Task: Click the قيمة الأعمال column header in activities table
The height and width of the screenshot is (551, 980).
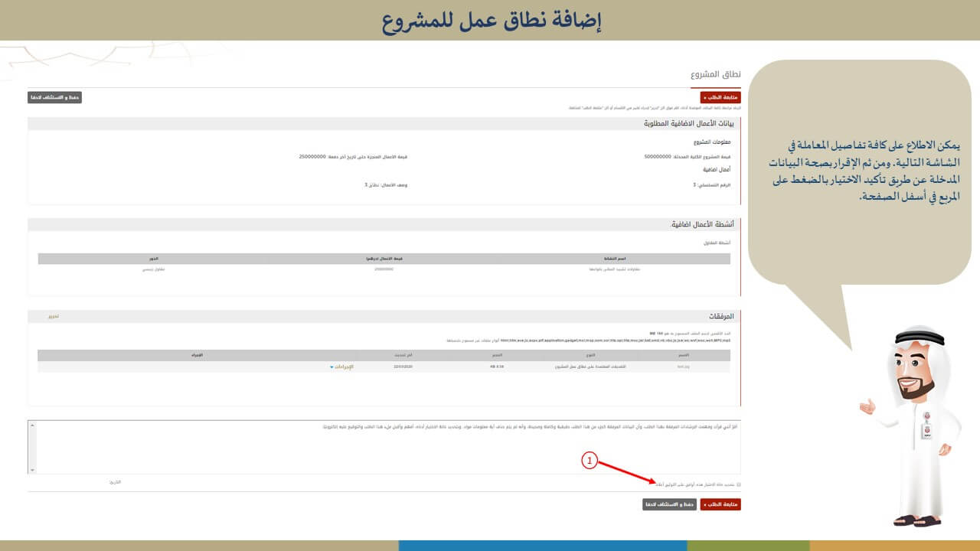Action: click(x=384, y=259)
